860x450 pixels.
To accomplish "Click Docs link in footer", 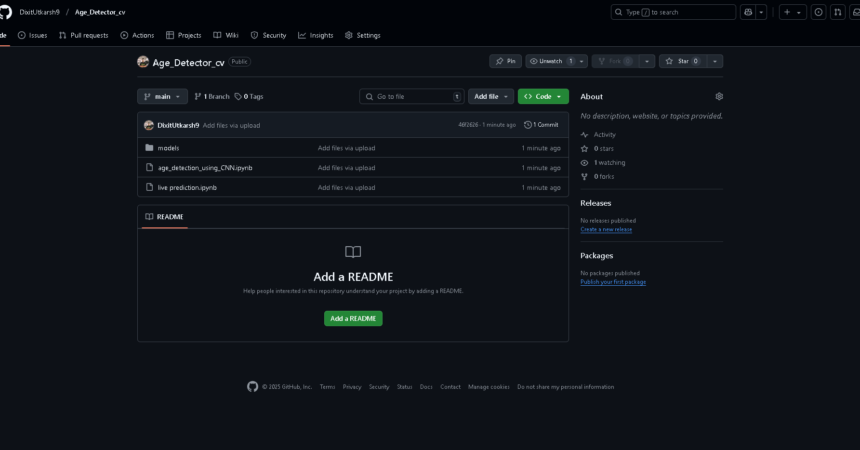I will click(x=426, y=387).
